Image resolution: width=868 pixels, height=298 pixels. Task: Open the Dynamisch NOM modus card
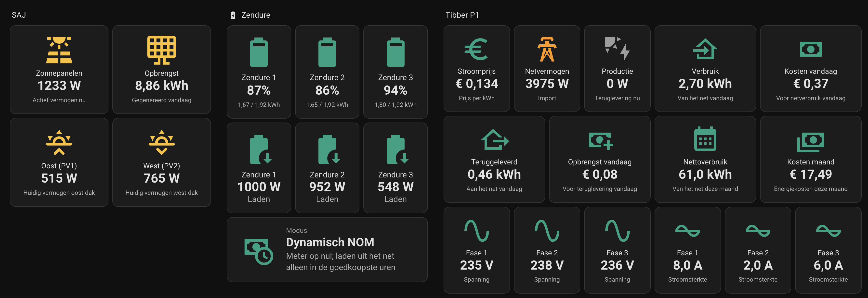click(x=327, y=249)
